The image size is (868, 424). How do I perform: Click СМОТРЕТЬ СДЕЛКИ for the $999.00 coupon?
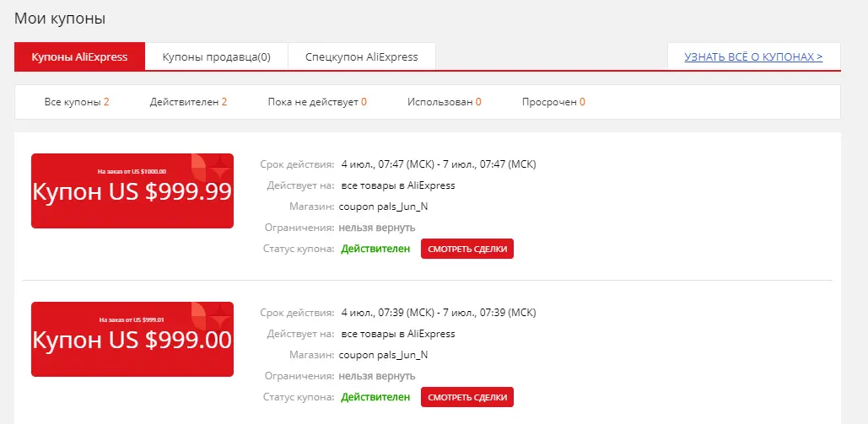click(467, 397)
